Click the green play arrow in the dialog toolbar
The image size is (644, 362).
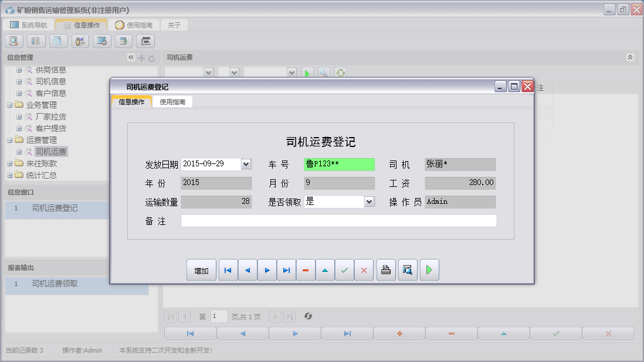429,270
